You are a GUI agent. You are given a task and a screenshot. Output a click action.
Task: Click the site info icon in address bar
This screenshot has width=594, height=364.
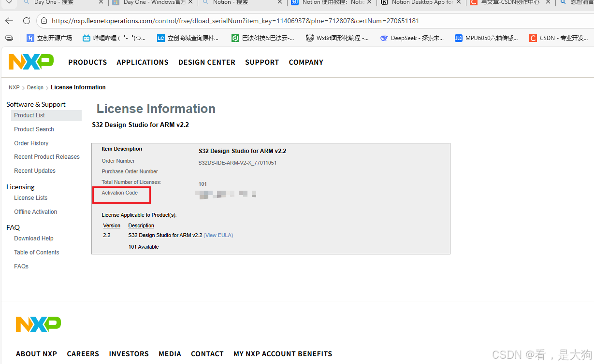pos(44,21)
